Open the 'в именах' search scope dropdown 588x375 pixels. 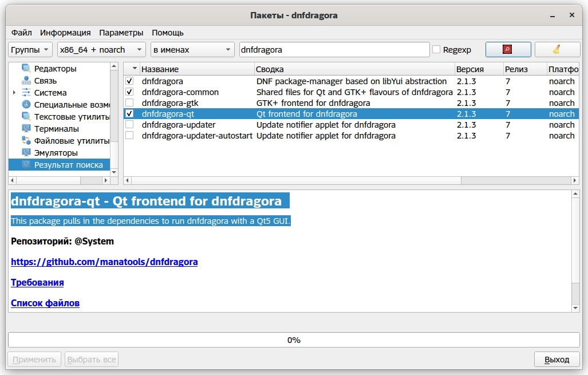[192, 49]
